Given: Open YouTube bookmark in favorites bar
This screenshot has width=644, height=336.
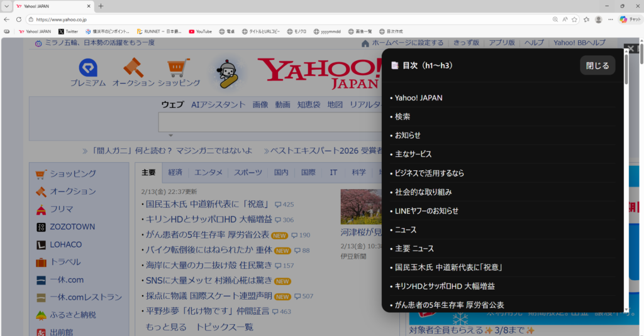Looking at the screenshot, I should pyautogui.click(x=200, y=31).
